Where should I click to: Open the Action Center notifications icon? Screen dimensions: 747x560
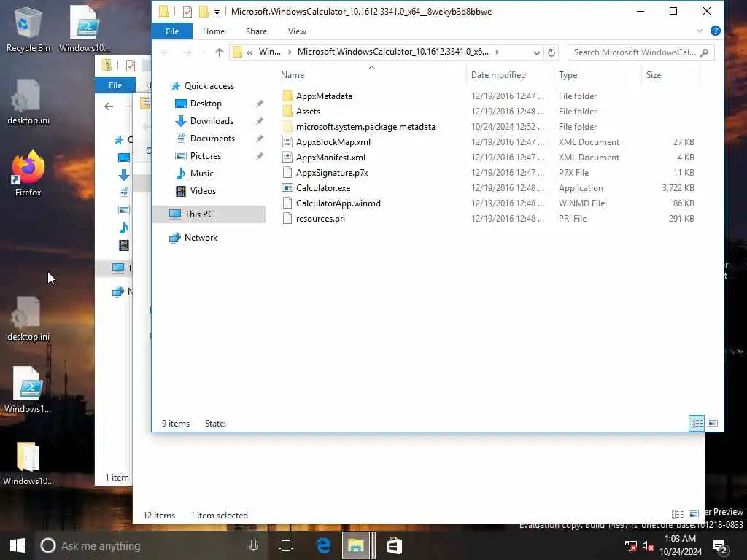719,545
